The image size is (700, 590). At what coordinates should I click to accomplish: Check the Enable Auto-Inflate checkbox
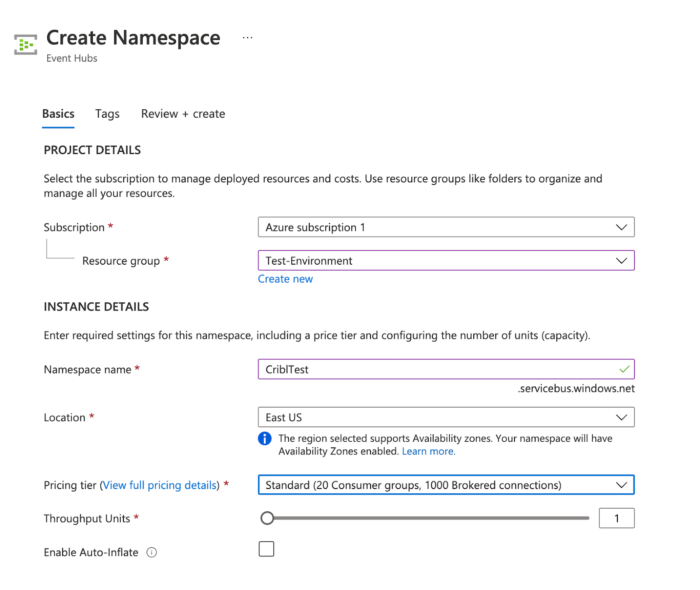[266, 548]
